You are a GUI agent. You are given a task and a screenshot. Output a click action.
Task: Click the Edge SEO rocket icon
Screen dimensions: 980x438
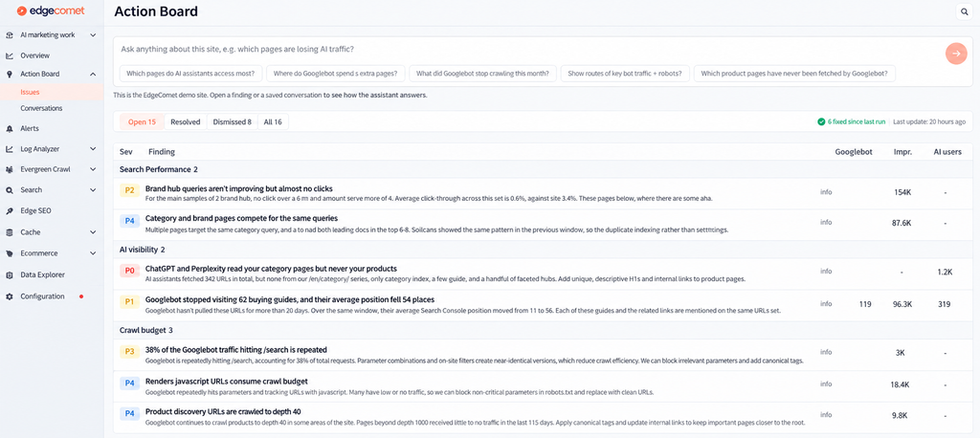point(10,211)
